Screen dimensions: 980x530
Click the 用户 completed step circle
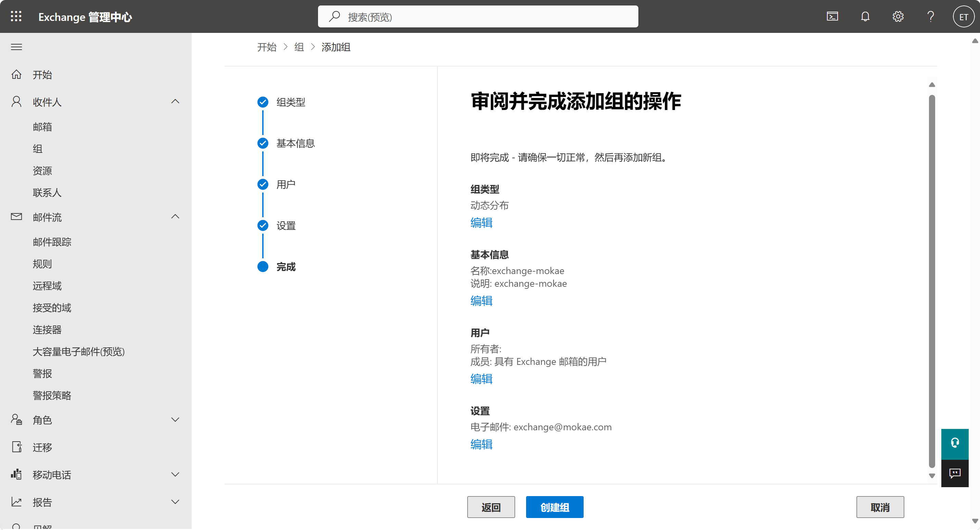[263, 184]
